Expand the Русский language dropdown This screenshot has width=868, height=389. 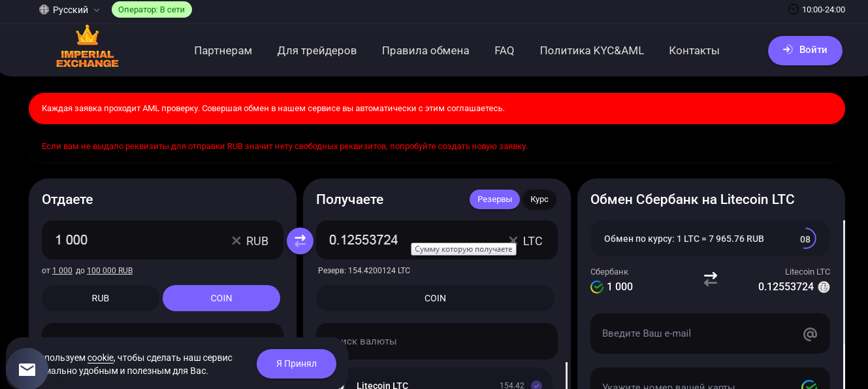(70, 10)
